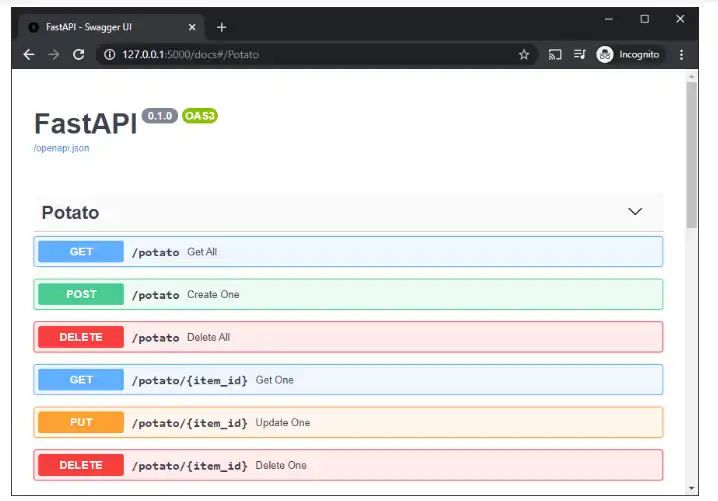
Task: Open a new browser tab
Action: click(222, 27)
